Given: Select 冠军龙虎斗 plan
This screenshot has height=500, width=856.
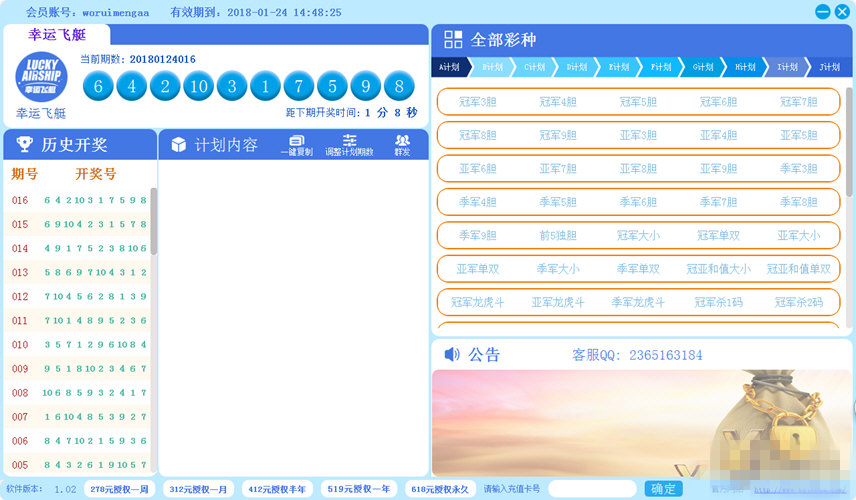Looking at the screenshot, I should click(478, 302).
